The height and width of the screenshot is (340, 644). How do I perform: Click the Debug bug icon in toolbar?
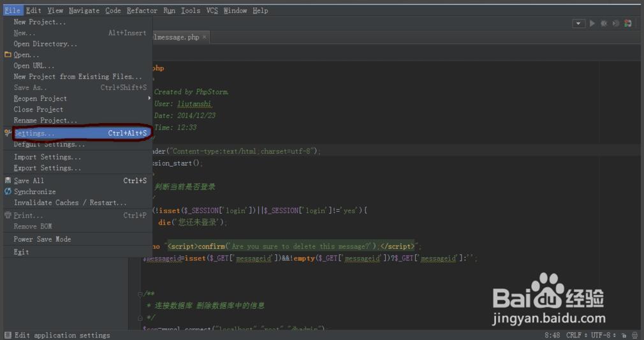point(604,24)
